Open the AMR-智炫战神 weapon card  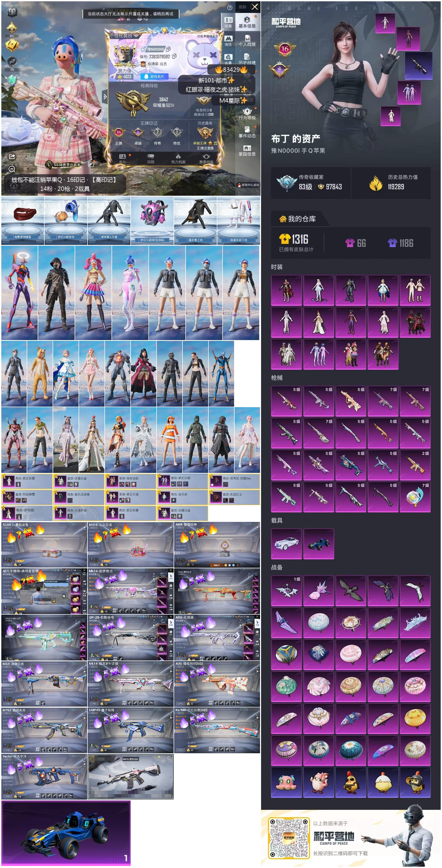217,544
